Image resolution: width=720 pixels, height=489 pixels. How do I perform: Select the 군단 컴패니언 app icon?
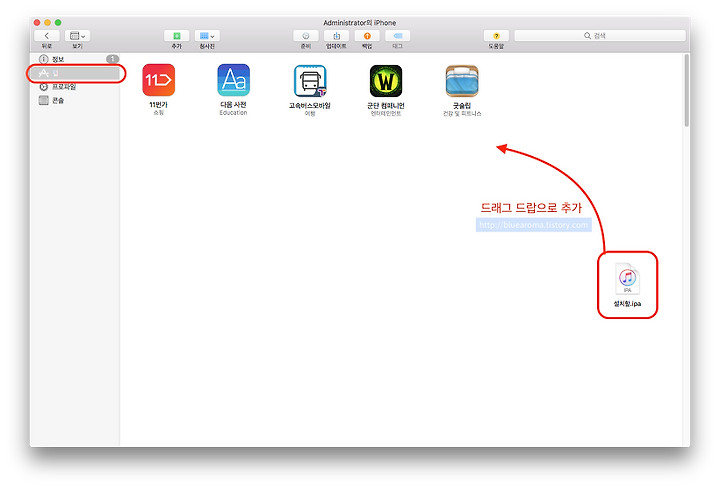click(386, 81)
